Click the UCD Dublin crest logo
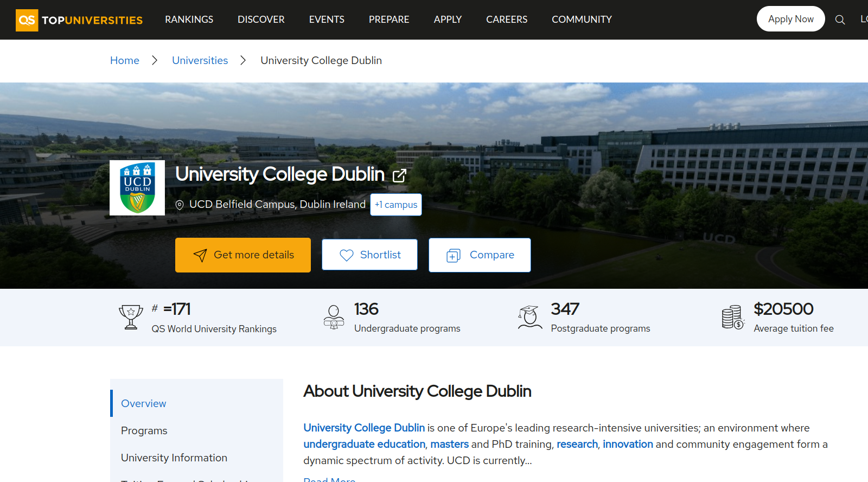 tap(137, 188)
